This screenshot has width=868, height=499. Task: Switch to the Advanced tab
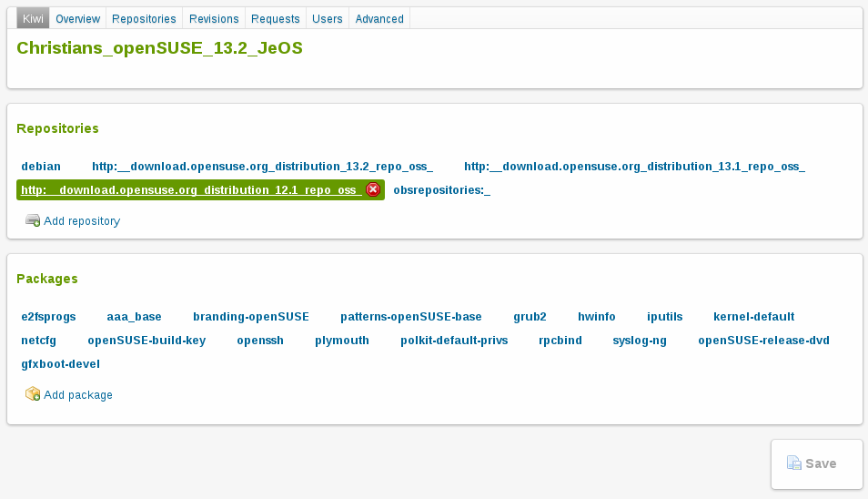379,18
